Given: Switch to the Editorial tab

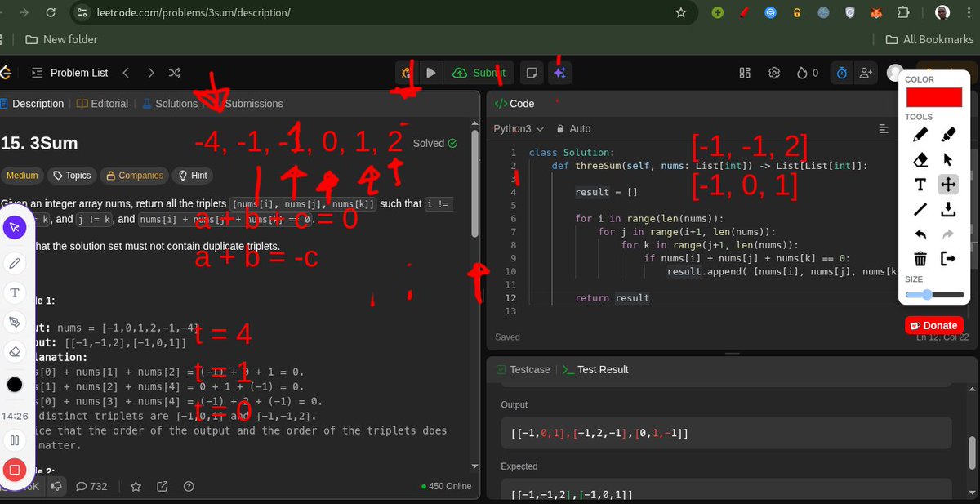Looking at the screenshot, I should tap(103, 104).
